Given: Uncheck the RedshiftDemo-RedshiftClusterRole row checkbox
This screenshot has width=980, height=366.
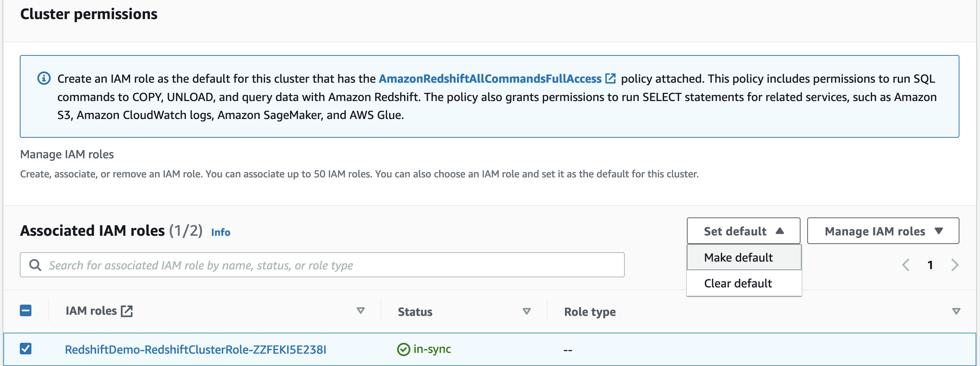Looking at the screenshot, I should [25, 349].
